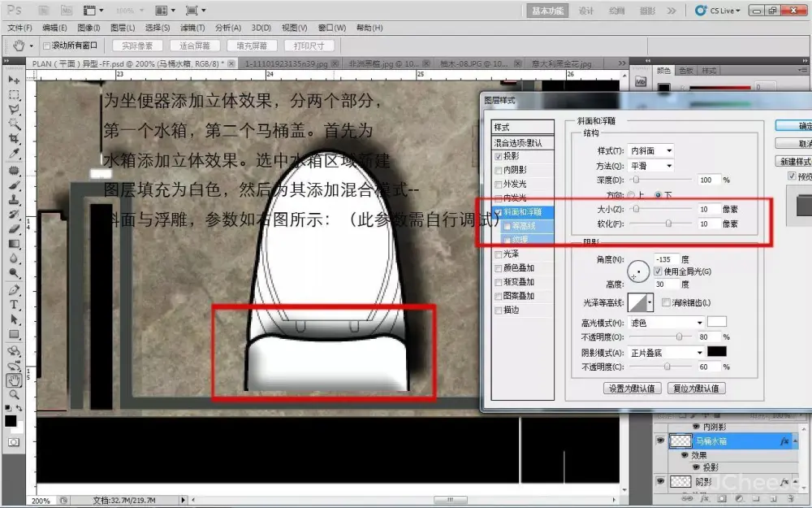Select the Zoom magnifier tool
Viewport: 812px width, 508px height.
coord(14,394)
